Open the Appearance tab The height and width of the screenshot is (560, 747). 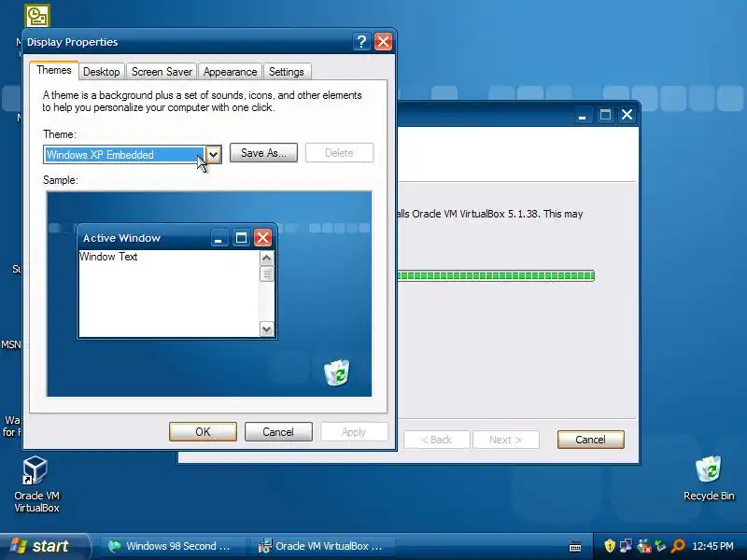click(x=230, y=72)
